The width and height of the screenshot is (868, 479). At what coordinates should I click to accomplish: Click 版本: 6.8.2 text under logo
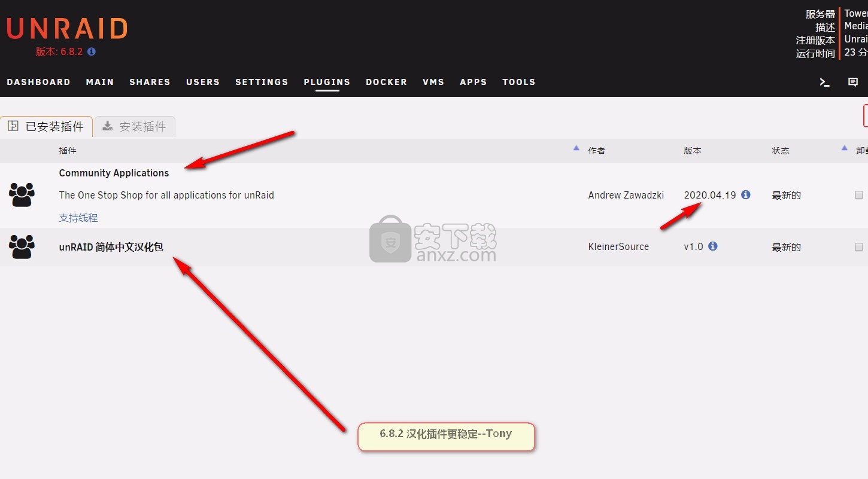coord(59,52)
